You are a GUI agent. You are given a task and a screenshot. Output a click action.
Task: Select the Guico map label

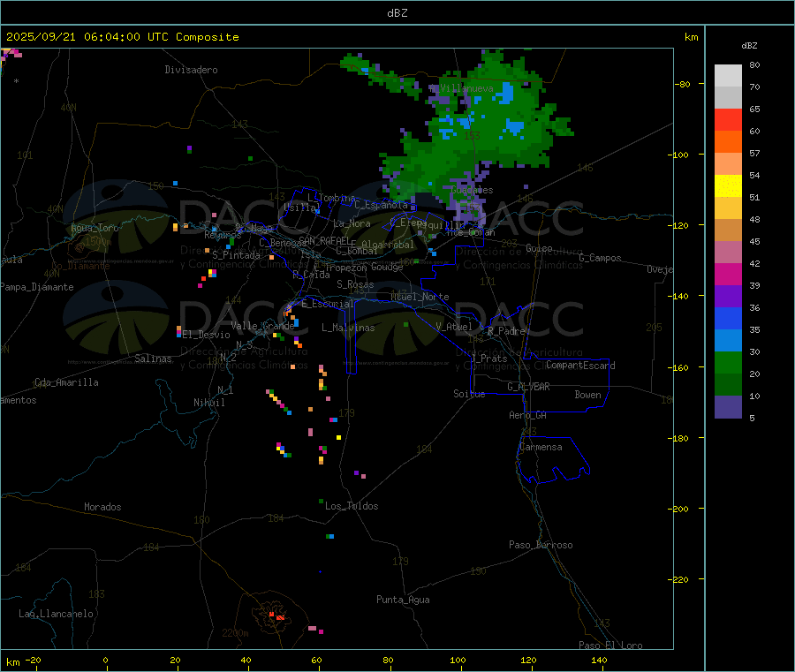[539, 248]
